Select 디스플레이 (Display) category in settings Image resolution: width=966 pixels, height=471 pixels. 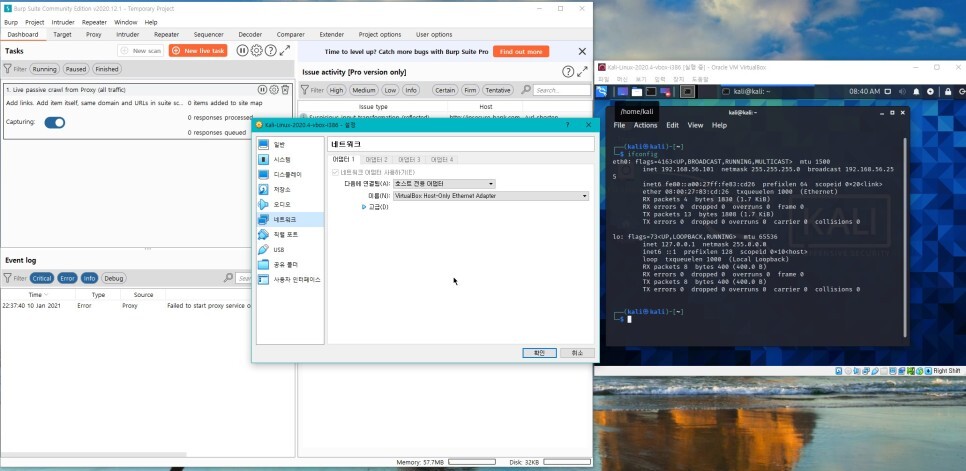pos(290,174)
